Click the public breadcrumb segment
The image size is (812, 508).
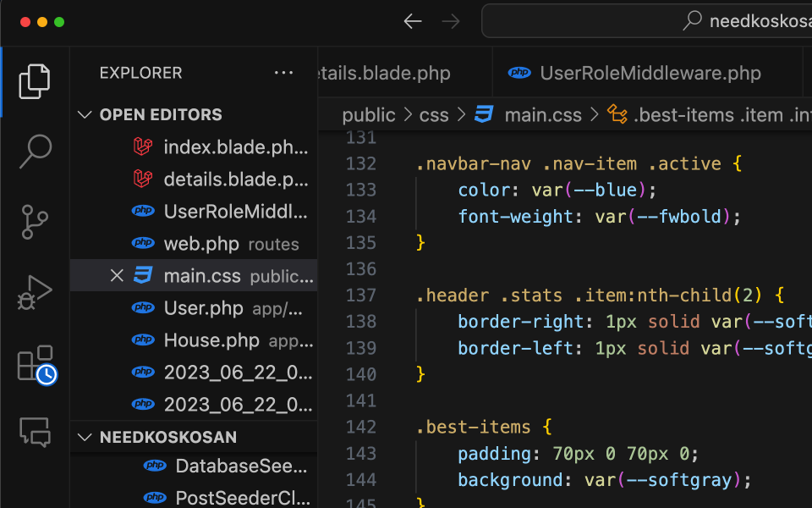[x=369, y=115]
